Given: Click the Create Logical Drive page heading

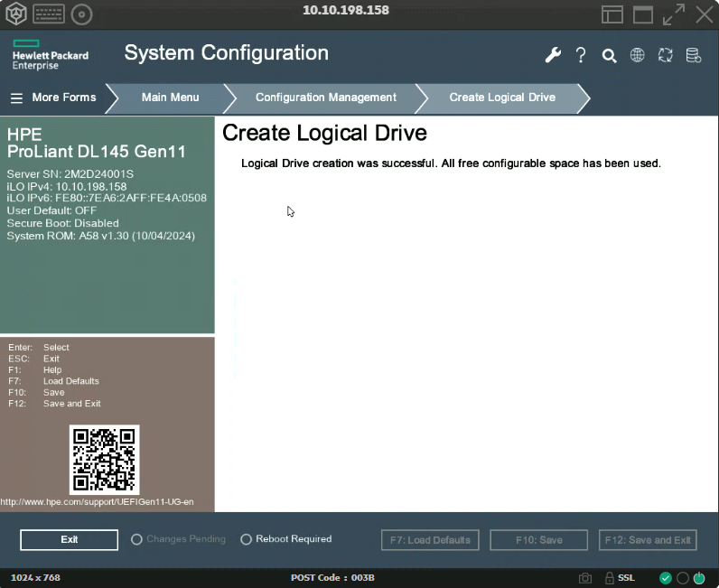Looking at the screenshot, I should [x=324, y=134].
